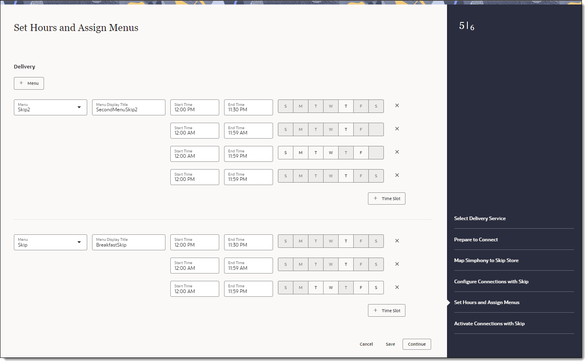Edit Skip2 End Time for 12:00 AM–11:59 PM slot

click(x=249, y=154)
